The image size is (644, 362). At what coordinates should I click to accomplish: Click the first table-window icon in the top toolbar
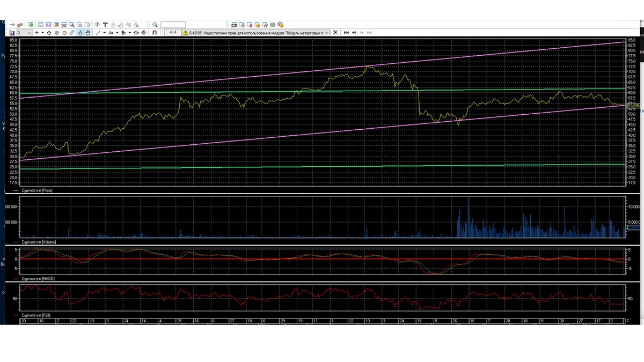pos(41,25)
